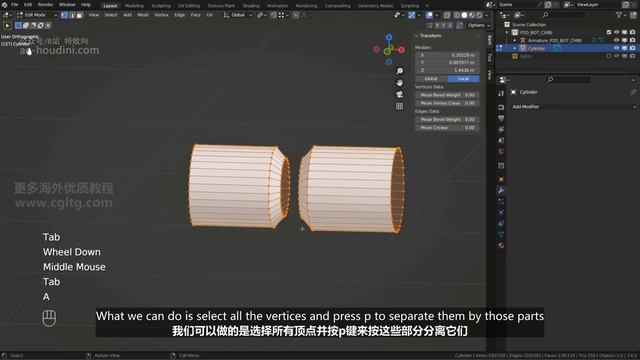
Task: Select wireframe viewport shading mode
Action: pos(456,15)
